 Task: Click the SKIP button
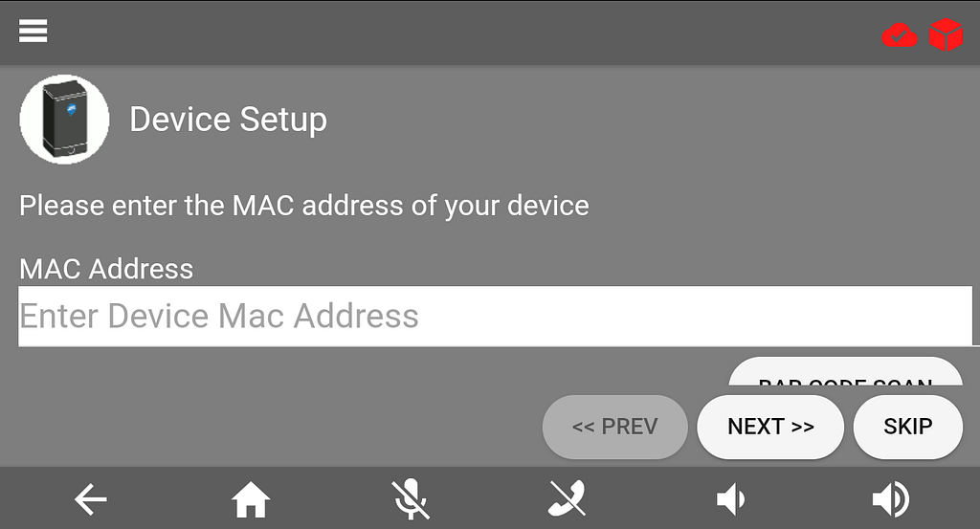coord(907,427)
